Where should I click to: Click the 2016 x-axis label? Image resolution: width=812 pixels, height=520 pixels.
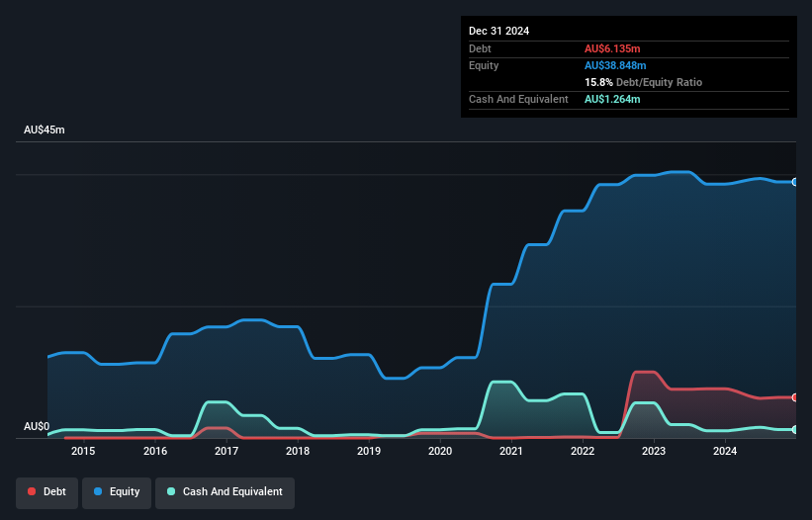(155, 451)
